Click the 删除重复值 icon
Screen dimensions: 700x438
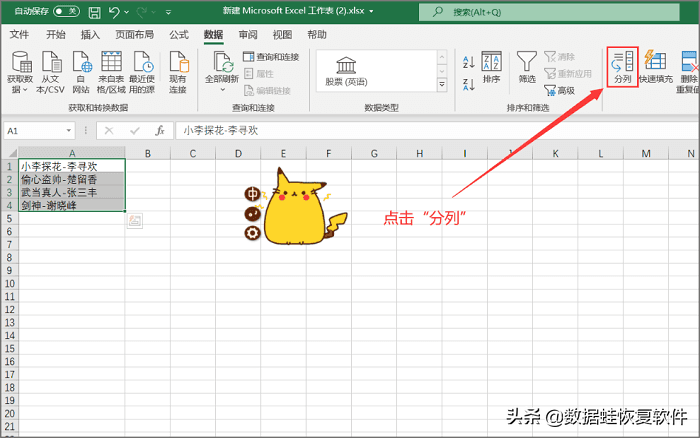coord(688,72)
